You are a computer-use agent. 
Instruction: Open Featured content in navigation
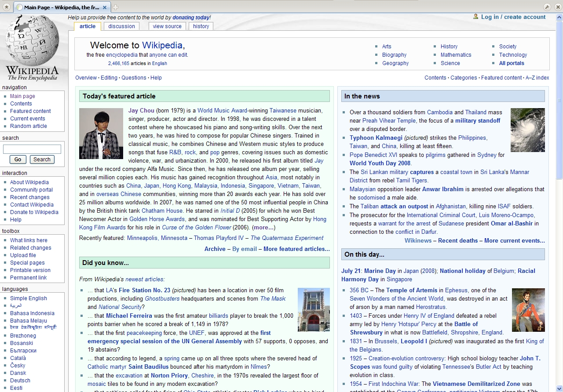30,111
